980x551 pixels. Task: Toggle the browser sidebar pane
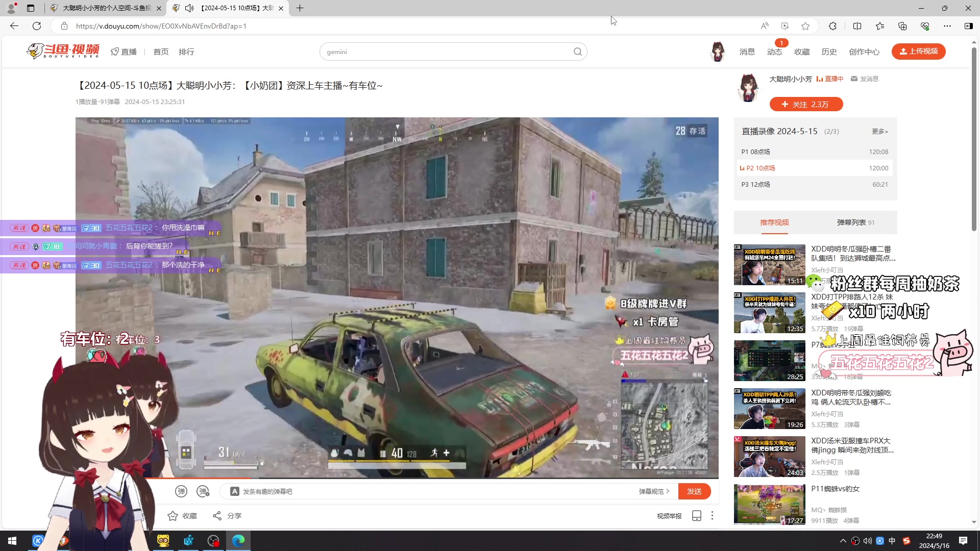968,26
